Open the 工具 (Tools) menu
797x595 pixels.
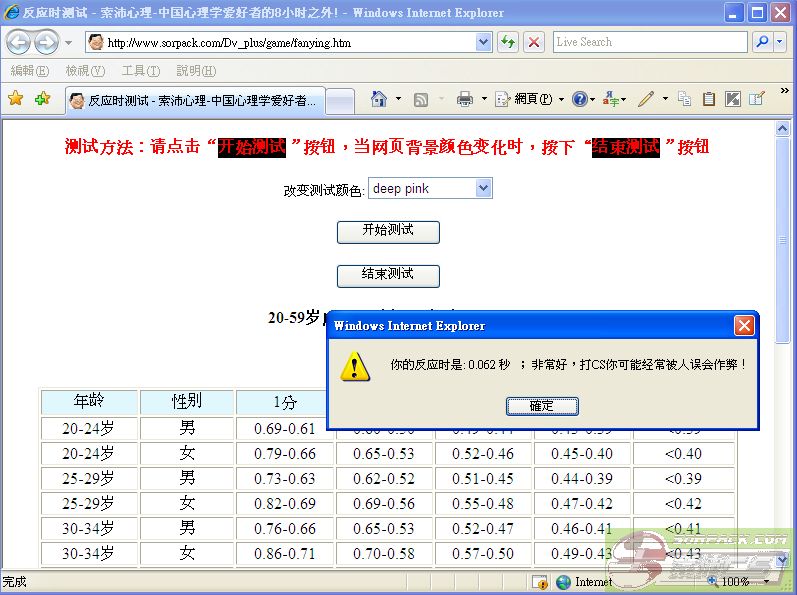pos(140,71)
